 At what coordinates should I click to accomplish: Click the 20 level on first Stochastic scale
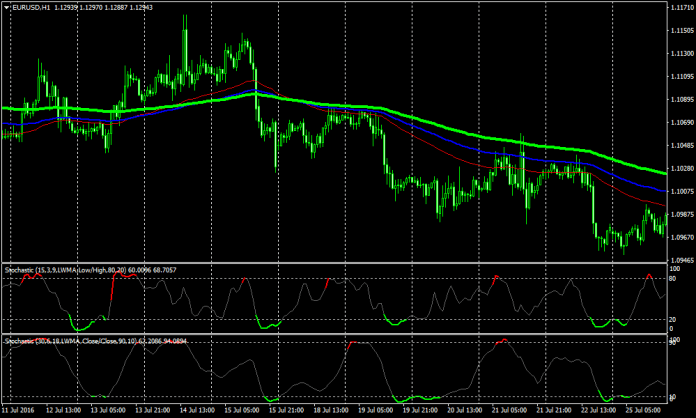pos(675,320)
